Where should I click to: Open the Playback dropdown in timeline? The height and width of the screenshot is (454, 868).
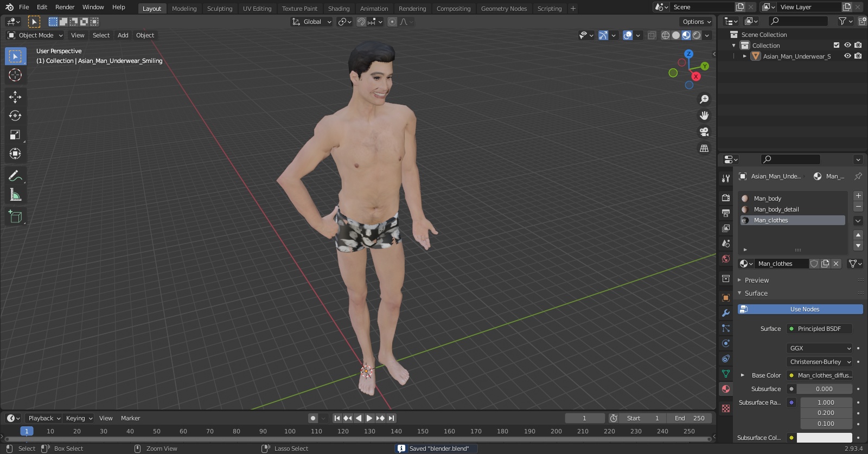[x=44, y=418]
